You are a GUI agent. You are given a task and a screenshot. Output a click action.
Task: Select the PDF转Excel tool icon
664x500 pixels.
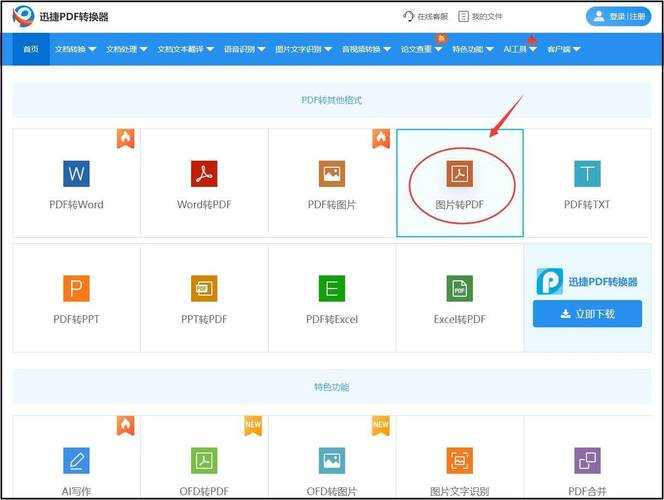click(x=332, y=289)
